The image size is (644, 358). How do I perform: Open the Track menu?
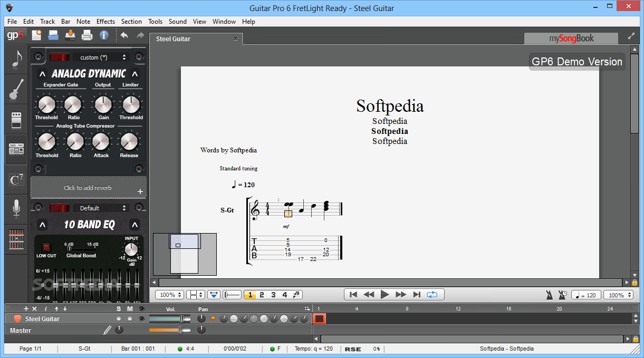click(x=47, y=22)
